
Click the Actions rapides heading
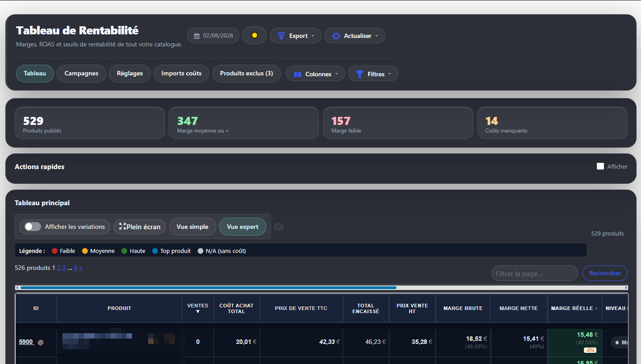(x=40, y=167)
